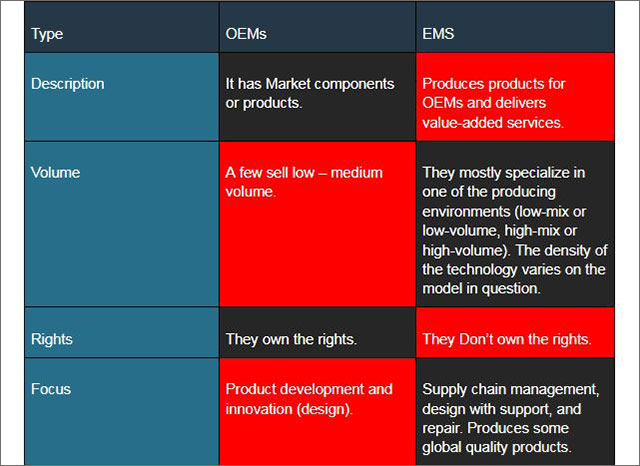Image resolution: width=640 pixels, height=466 pixels.
Task: Click the words 'or products.' in OEMs description
Action: [x=264, y=103]
